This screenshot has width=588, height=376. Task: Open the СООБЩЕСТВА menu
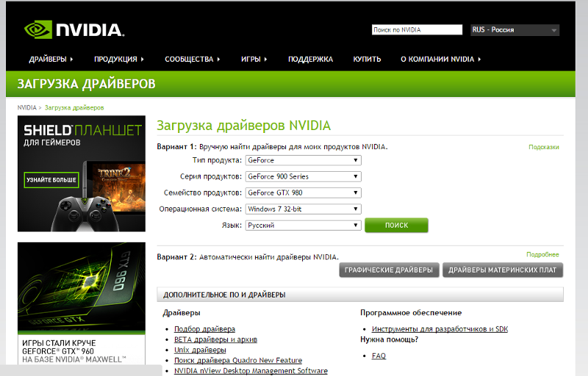(193, 59)
